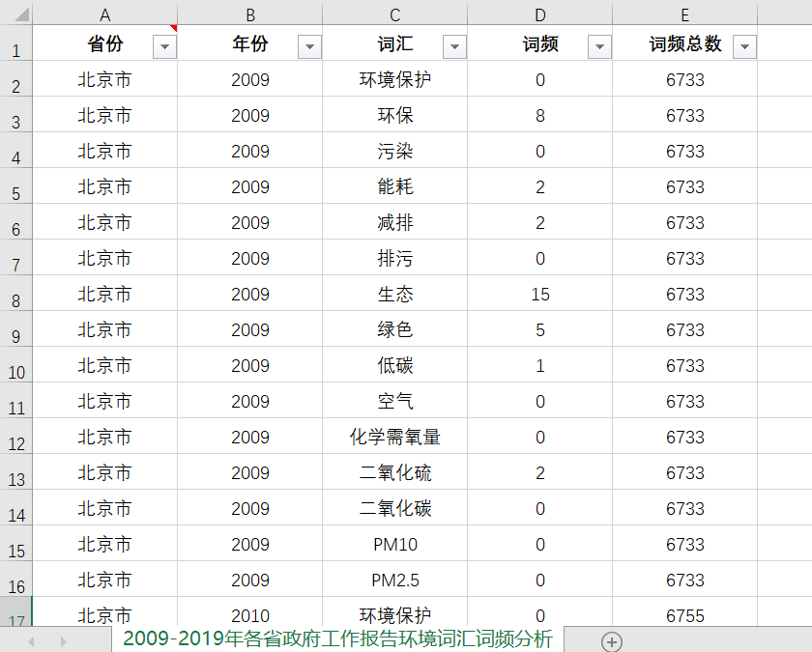
Task: Open the 年份 column filter dropdown
Action: tap(309, 45)
